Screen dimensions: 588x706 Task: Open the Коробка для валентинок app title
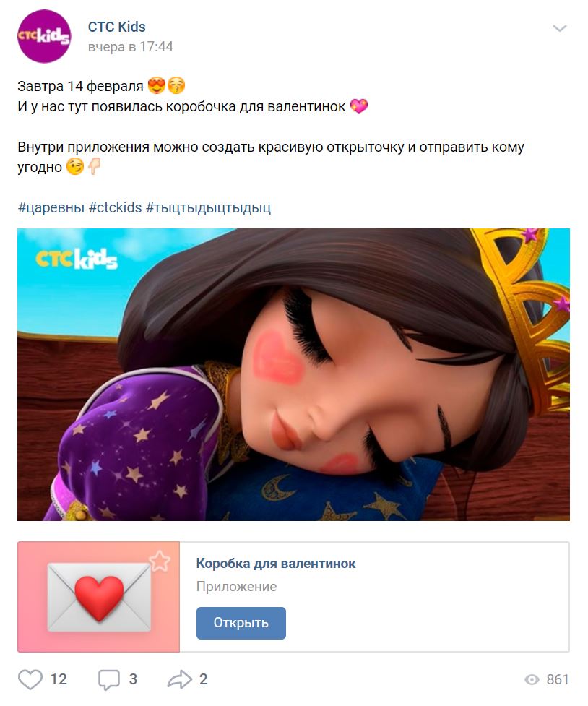click(x=275, y=563)
